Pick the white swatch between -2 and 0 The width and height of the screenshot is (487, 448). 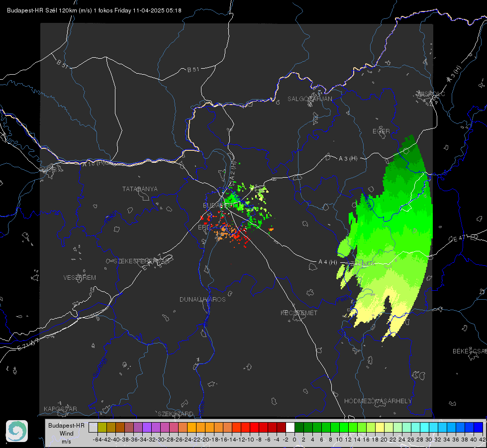pos(290,427)
